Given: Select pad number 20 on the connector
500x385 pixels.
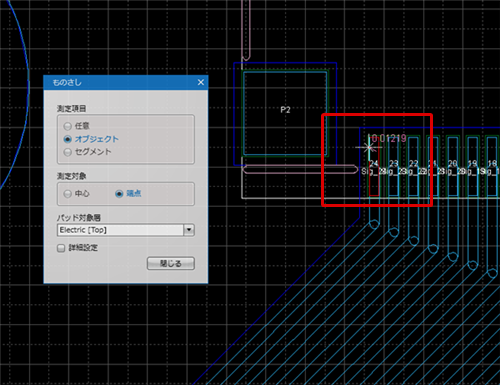Looking at the screenshot, I should tap(453, 166).
